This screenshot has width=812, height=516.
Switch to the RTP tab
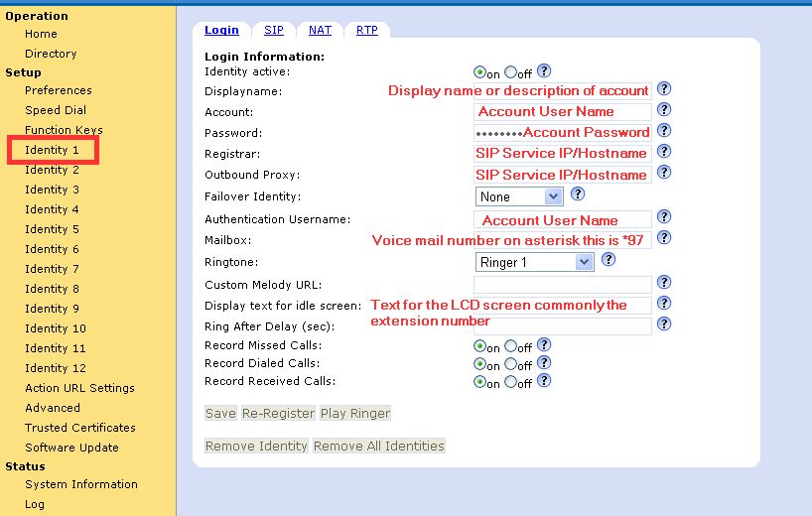[367, 30]
